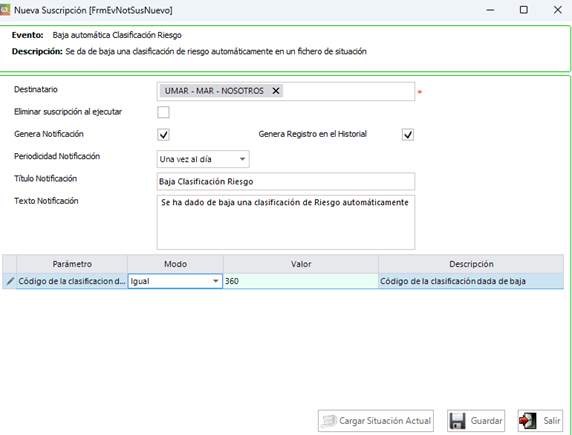Close the Nueva Suscripción window
Viewport: 572px width, 435px height.
tap(557, 10)
